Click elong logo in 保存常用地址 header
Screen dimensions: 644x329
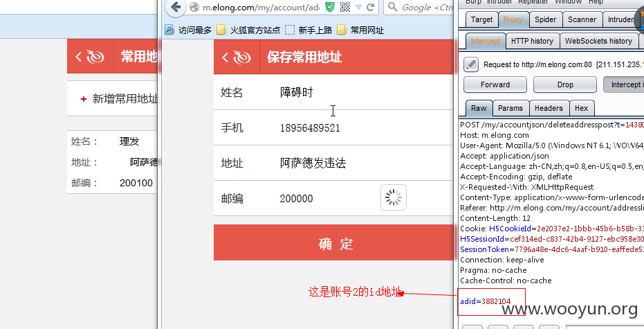point(242,57)
